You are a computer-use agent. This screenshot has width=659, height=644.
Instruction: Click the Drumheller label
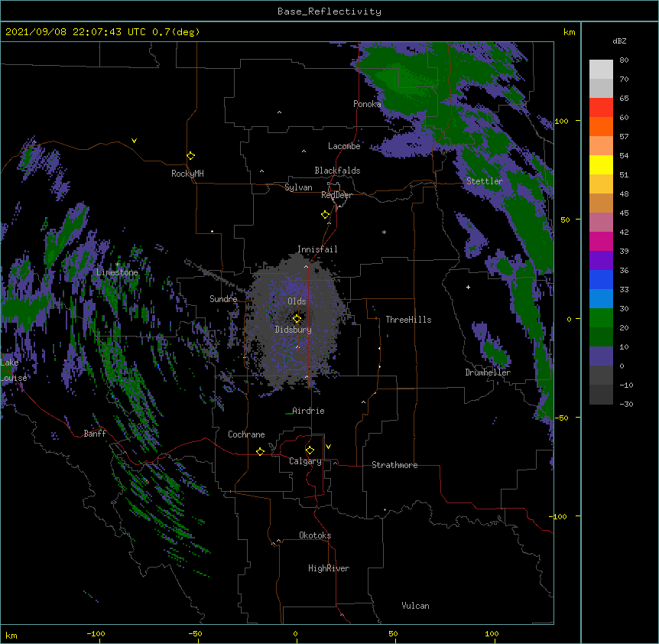coord(488,372)
